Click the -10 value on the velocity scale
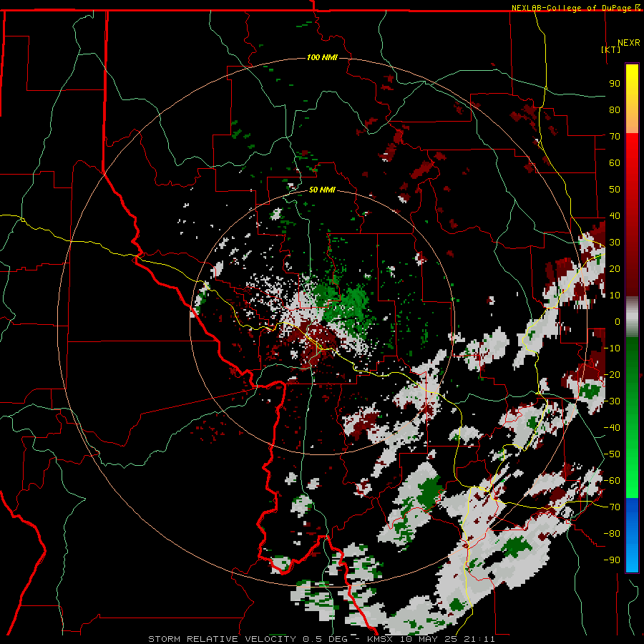 pyautogui.click(x=612, y=348)
